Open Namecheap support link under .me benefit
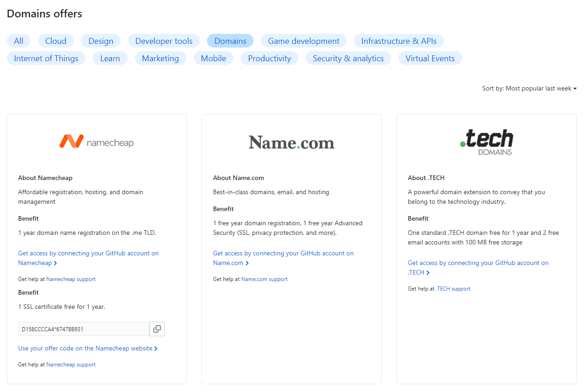The image size is (586, 392). click(71, 279)
